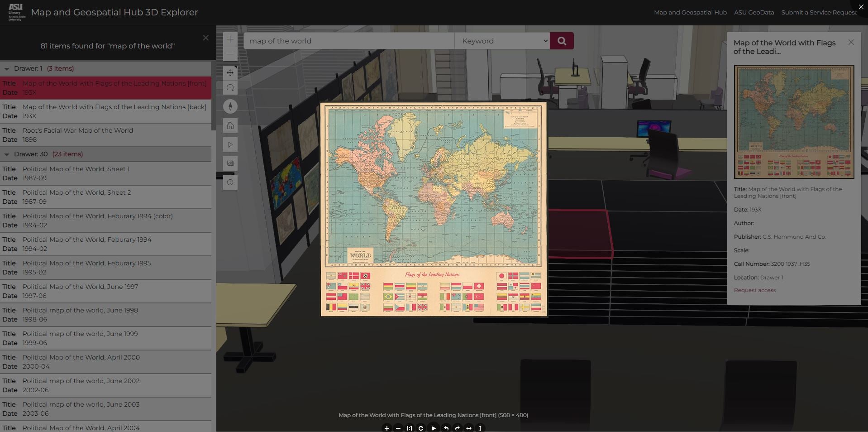Image resolution: width=868 pixels, height=432 pixels.
Task: Click publisher text C.S. Hammond And Co.
Action: coord(794,237)
